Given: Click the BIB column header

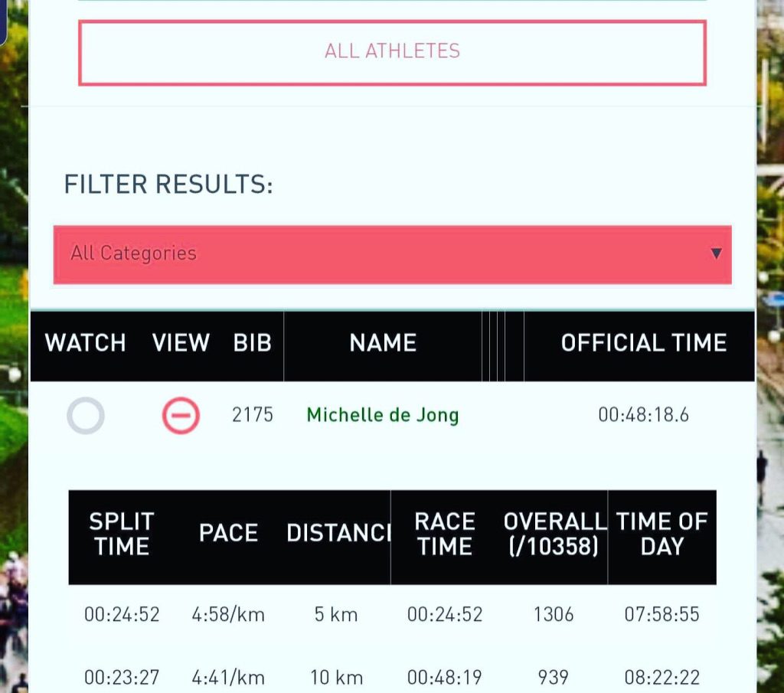Looking at the screenshot, I should tap(253, 343).
